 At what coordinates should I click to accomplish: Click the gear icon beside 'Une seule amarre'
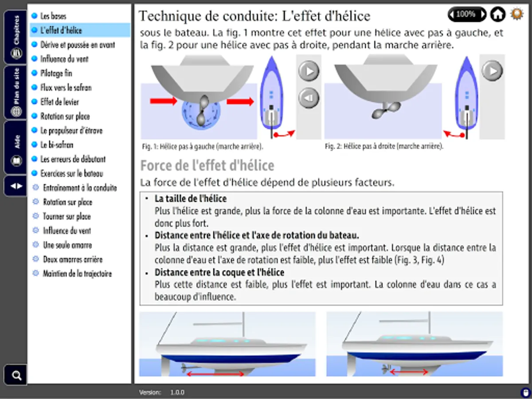[x=35, y=245]
